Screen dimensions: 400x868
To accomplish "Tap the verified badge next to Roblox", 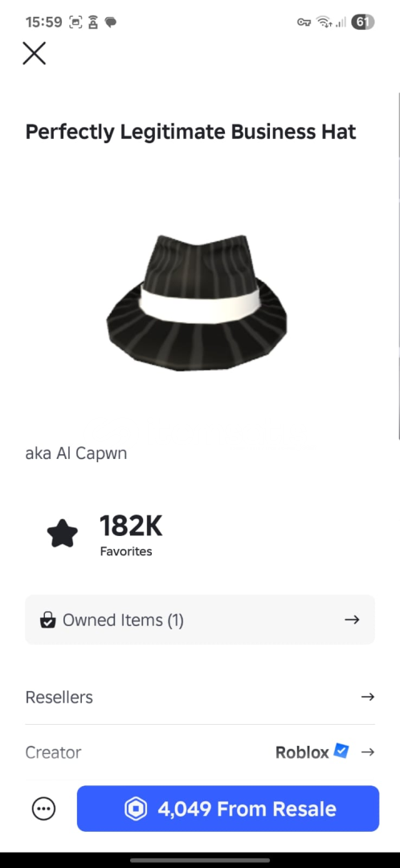I will tap(341, 751).
